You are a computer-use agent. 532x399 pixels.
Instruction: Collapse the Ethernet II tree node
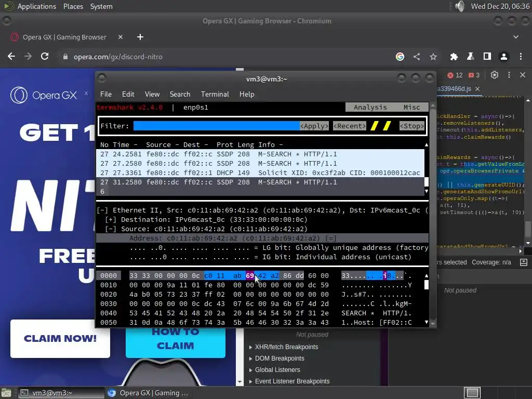(102, 210)
